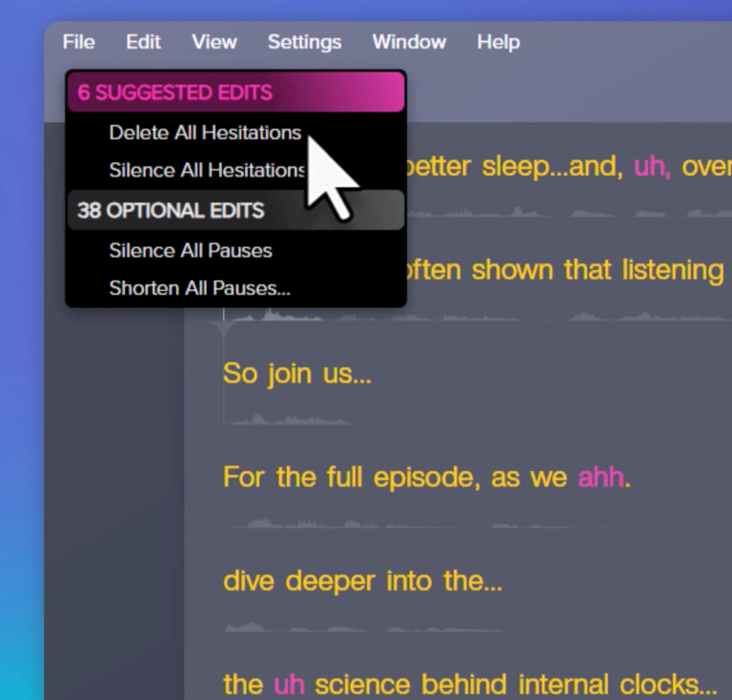Click the text 'So join us...'
732x700 pixels.
coord(297,374)
